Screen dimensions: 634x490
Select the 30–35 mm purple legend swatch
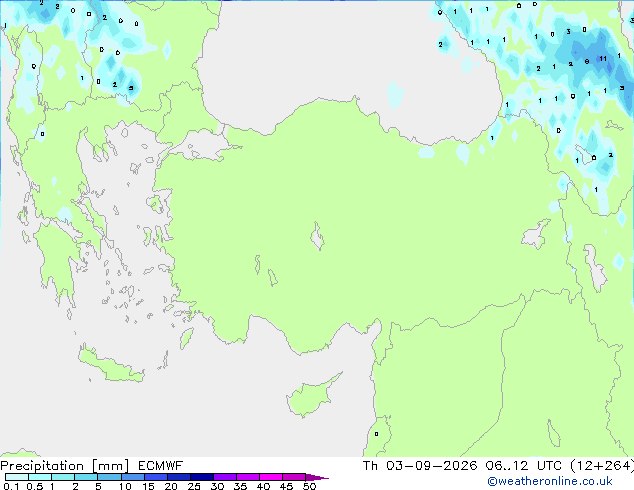(x=225, y=477)
